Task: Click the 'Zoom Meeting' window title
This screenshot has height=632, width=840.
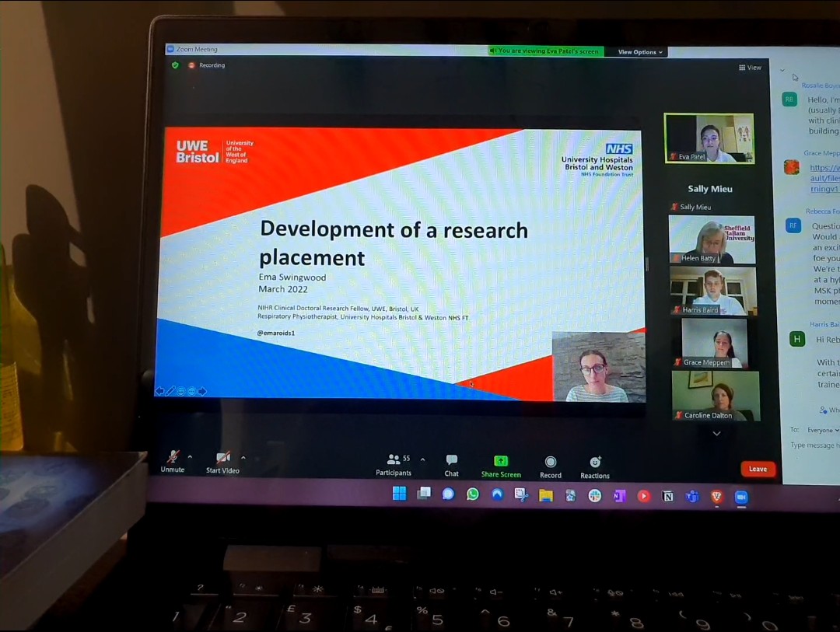Action: (197, 49)
